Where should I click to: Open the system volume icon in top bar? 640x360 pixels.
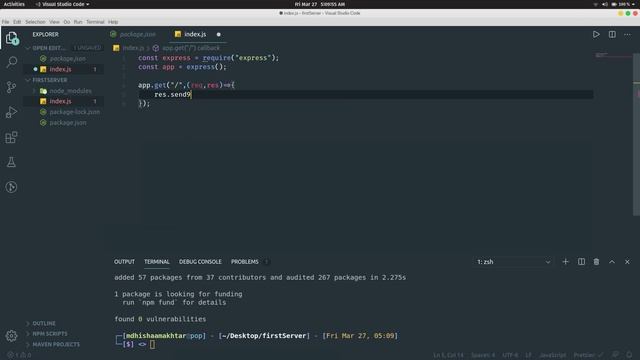[x=604, y=4]
